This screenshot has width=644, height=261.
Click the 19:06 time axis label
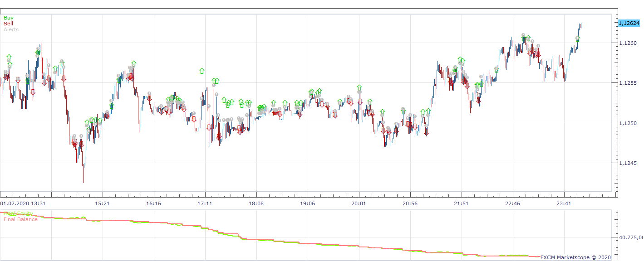(x=308, y=203)
